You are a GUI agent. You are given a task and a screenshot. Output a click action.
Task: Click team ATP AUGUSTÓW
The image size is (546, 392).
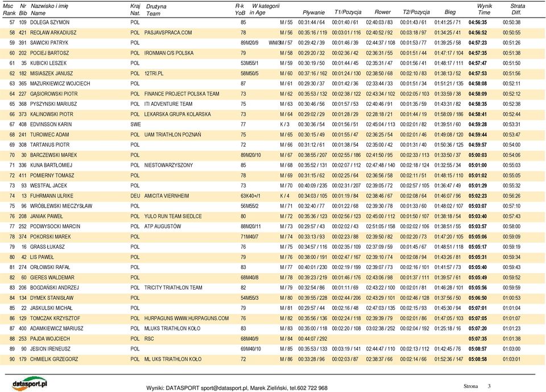(163, 226)
